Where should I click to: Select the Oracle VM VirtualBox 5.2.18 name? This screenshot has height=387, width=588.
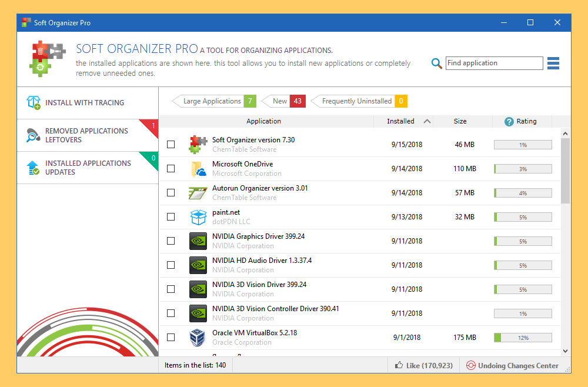point(255,333)
